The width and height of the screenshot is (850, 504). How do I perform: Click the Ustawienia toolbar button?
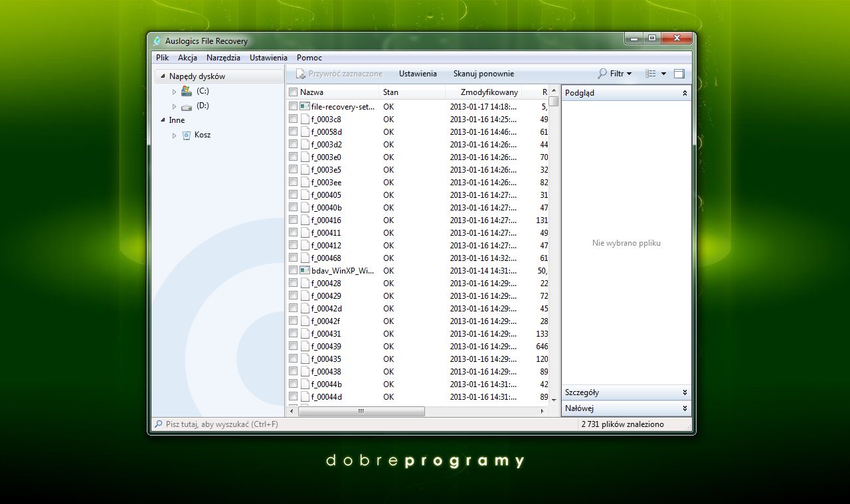pos(418,74)
